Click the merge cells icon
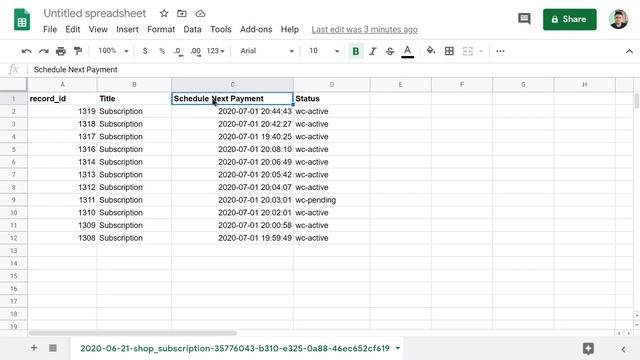Image resolution: width=640 pixels, height=360 pixels. pos(468,51)
